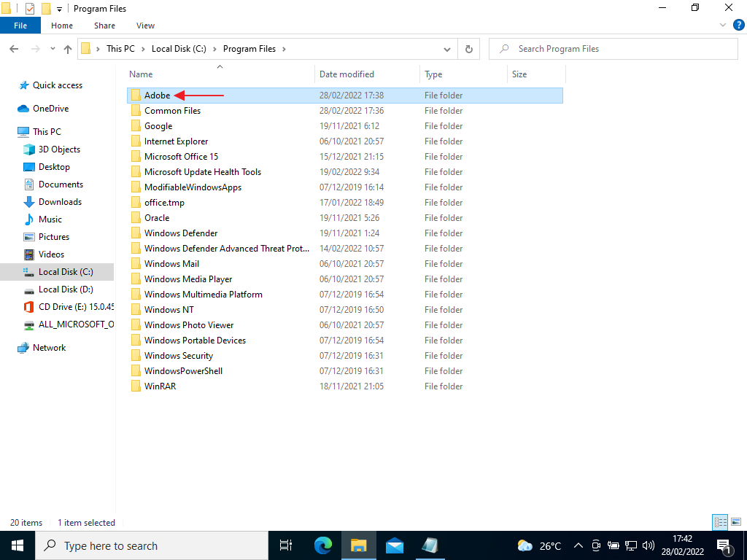This screenshot has height=560, width=747.
Task: Navigate up one level using the Up arrow
Action: pyautogui.click(x=67, y=48)
